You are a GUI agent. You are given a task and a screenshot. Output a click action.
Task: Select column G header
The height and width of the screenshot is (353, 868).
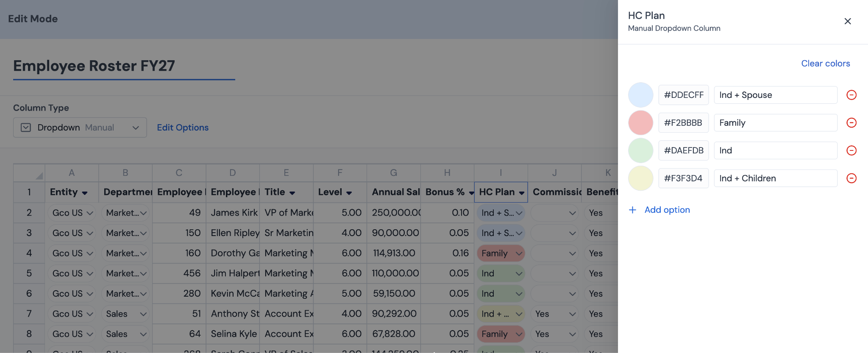click(x=394, y=173)
